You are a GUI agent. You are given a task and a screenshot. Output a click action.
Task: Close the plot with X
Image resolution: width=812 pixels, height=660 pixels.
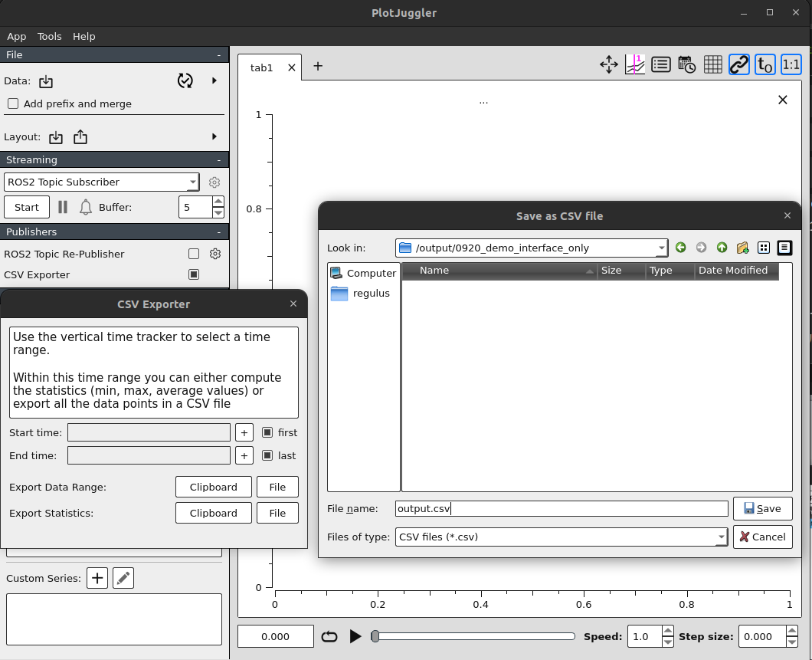coord(782,100)
